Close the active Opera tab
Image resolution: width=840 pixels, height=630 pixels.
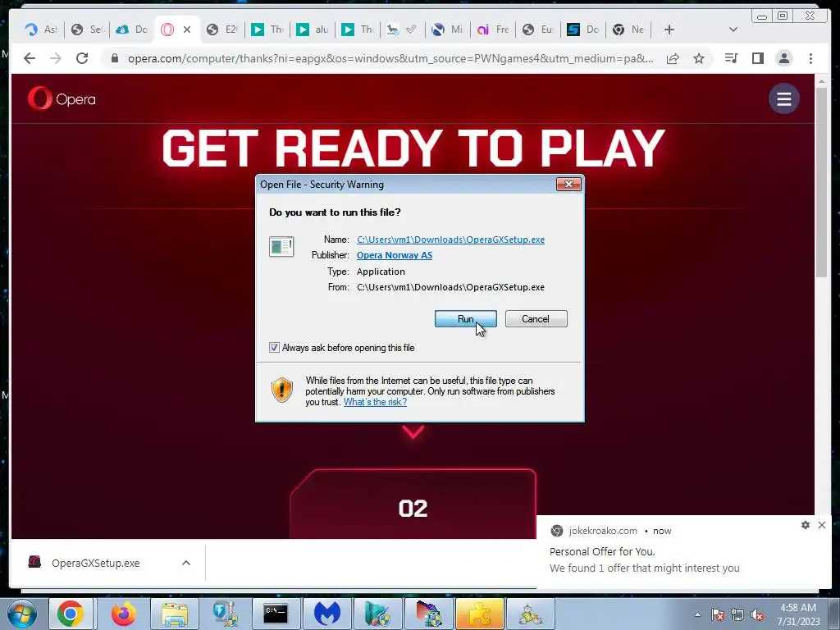(x=187, y=30)
